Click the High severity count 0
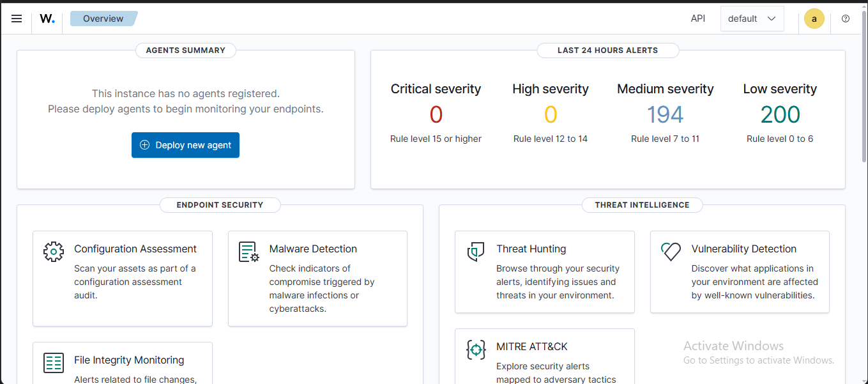The height and width of the screenshot is (384, 868). 551,114
